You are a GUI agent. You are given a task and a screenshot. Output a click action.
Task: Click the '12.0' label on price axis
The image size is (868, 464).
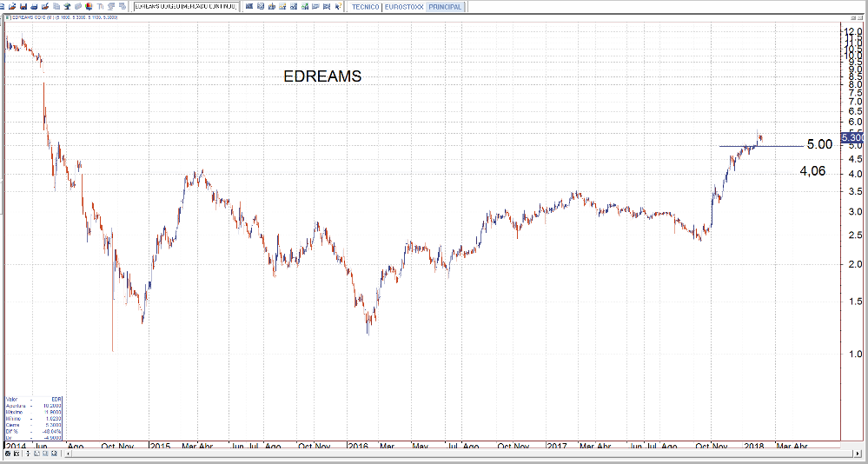pos(852,32)
